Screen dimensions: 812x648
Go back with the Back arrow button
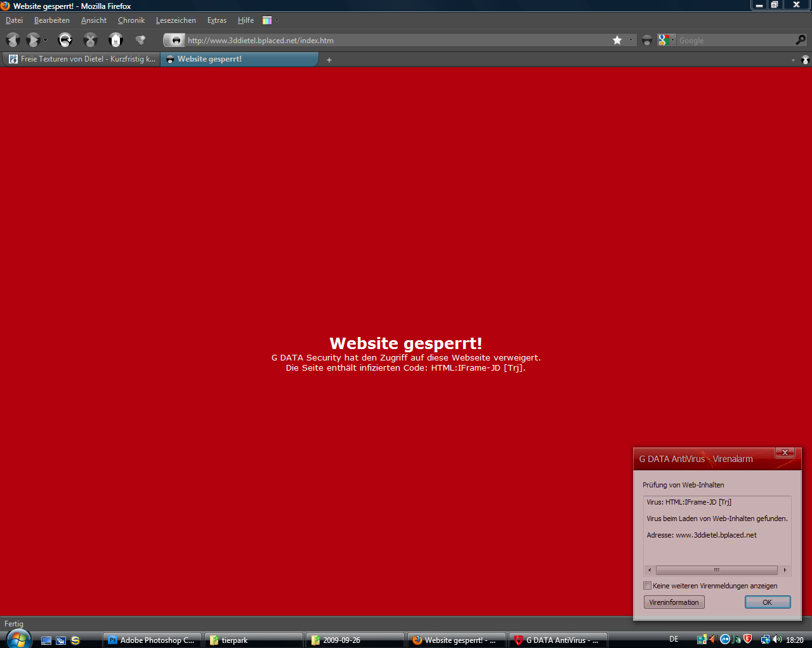pos(13,40)
